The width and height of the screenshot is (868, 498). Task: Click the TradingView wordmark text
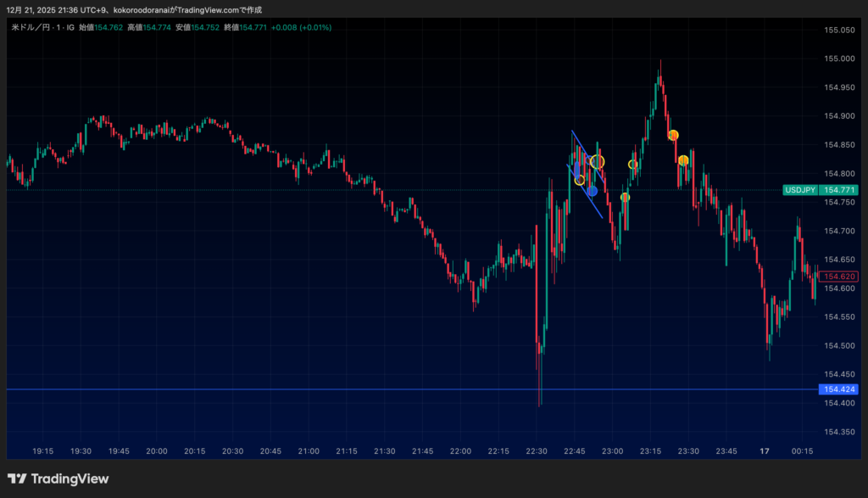coord(70,479)
